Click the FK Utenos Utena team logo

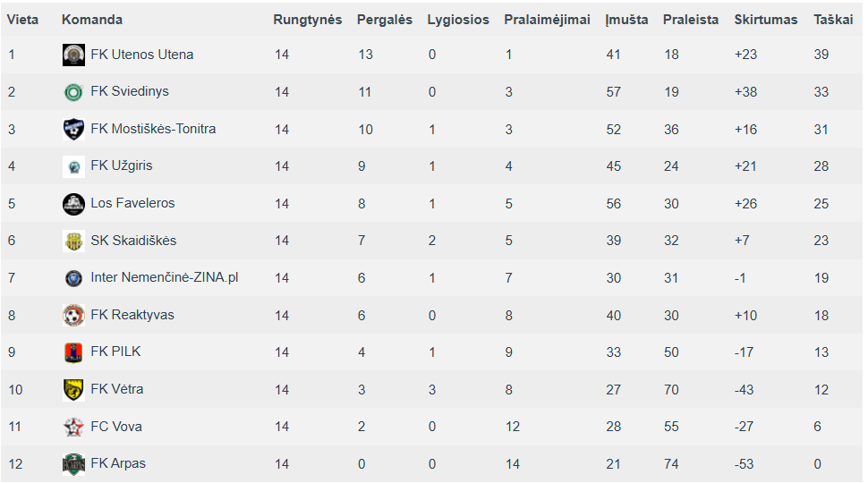pyautogui.click(x=73, y=55)
